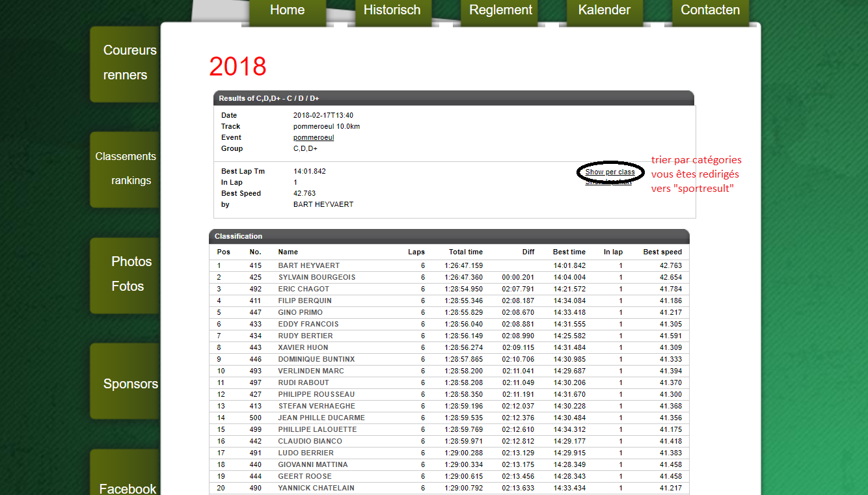Viewport: 868px width, 495px height.
Task: Select rider STEFAN VERHAEGHE row
Action: click(x=449, y=407)
